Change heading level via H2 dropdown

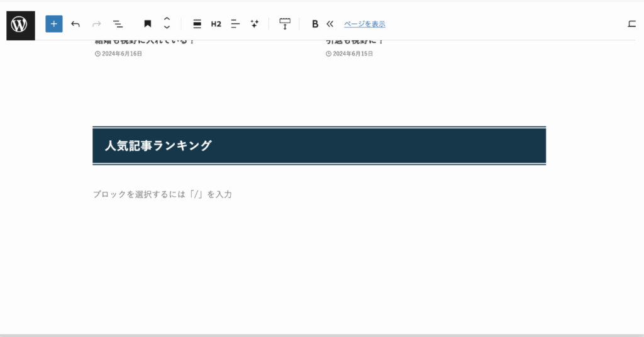pos(216,24)
